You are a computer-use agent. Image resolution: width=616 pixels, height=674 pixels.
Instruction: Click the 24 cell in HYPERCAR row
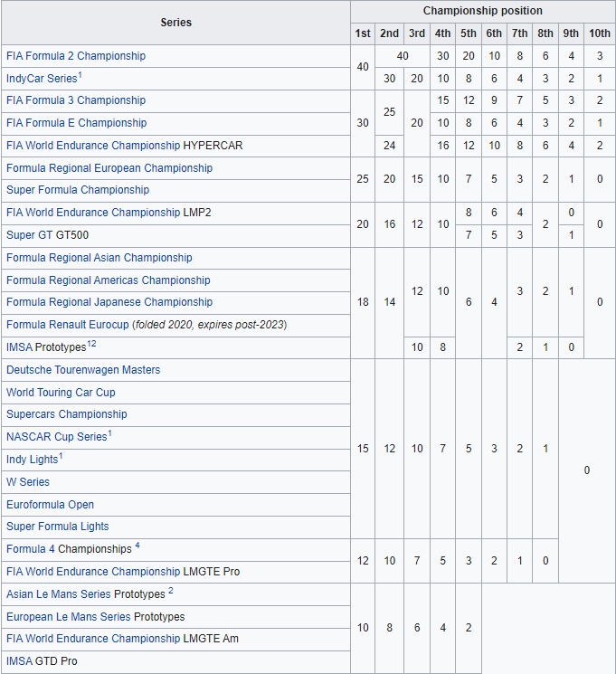click(389, 146)
